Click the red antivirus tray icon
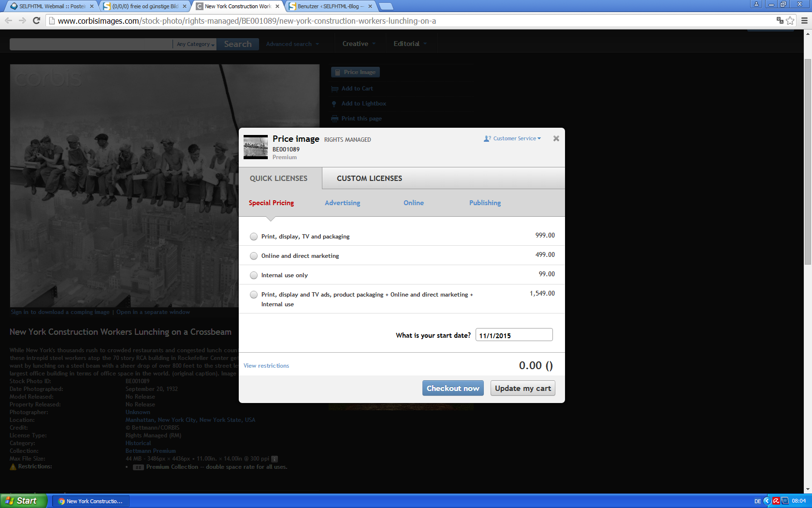Viewport: 812px width, 508px height. [x=776, y=501]
